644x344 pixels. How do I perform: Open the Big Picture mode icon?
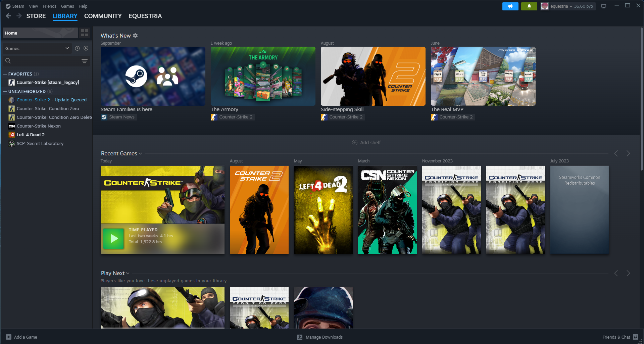pyautogui.click(x=604, y=6)
